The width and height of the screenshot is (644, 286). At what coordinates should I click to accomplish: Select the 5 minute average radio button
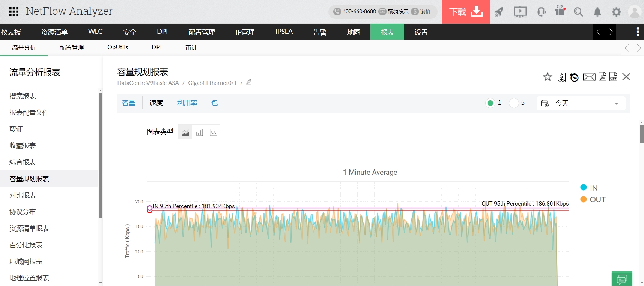pyautogui.click(x=514, y=103)
